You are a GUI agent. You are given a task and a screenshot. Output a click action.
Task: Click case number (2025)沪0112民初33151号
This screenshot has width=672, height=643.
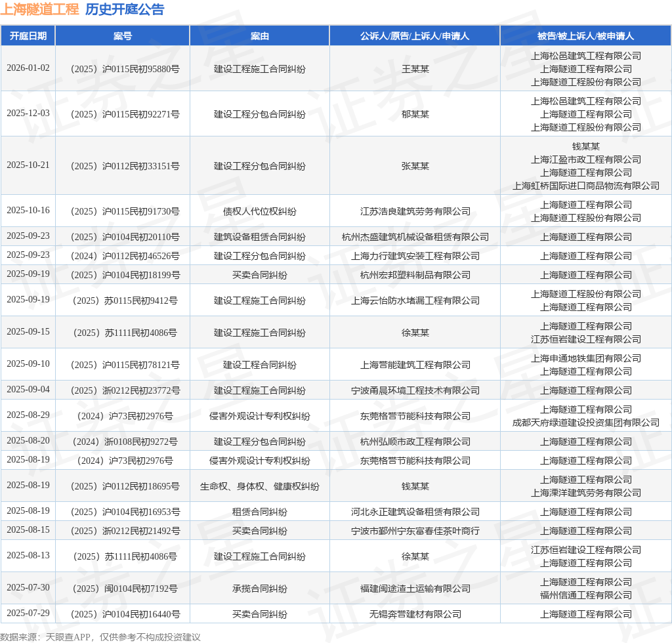[x=125, y=166]
